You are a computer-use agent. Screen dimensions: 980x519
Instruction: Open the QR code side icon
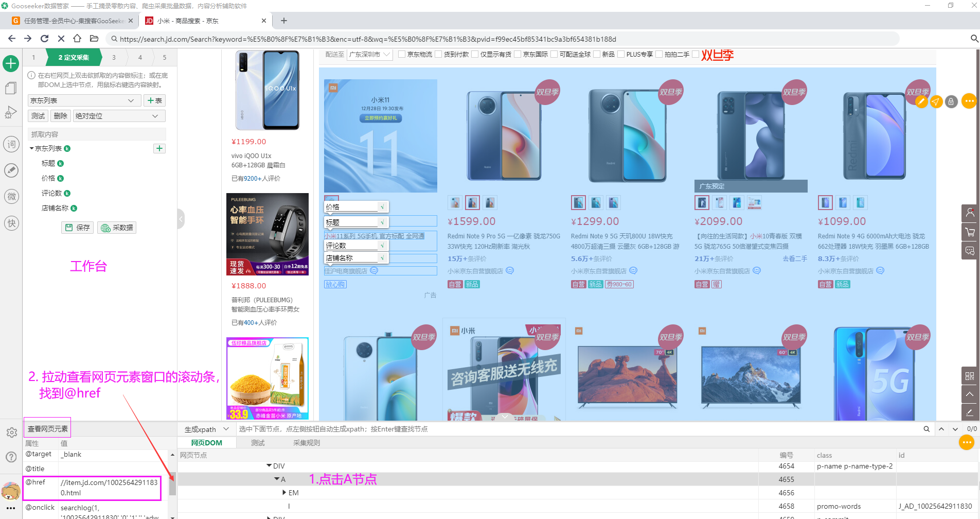point(970,376)
